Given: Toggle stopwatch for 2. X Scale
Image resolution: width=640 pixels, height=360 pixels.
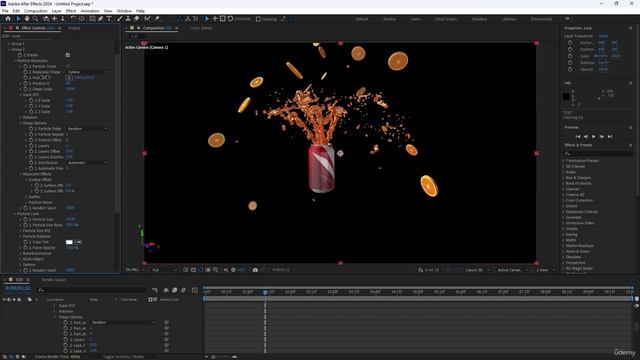Looking at the screenshot, I should click(31, 100).
